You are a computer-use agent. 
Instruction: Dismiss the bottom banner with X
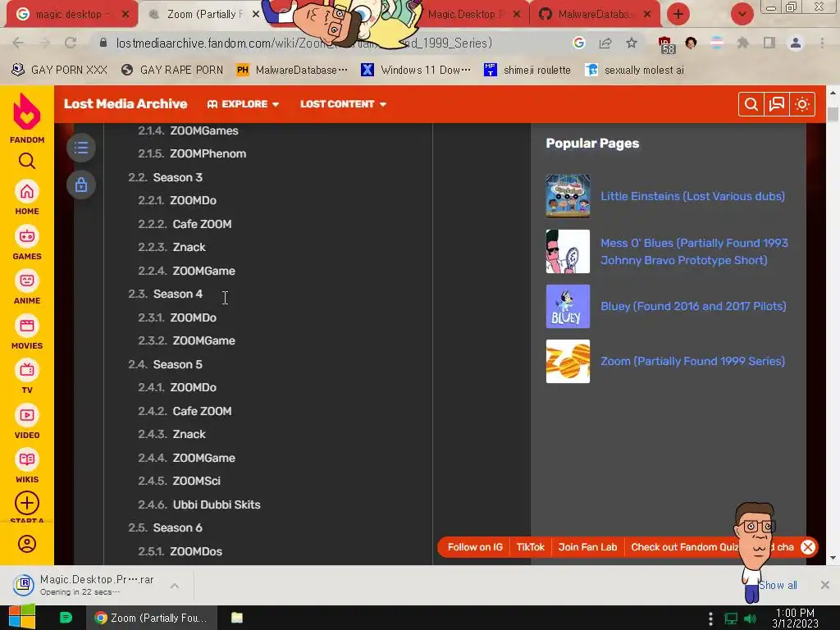(808, 547)
